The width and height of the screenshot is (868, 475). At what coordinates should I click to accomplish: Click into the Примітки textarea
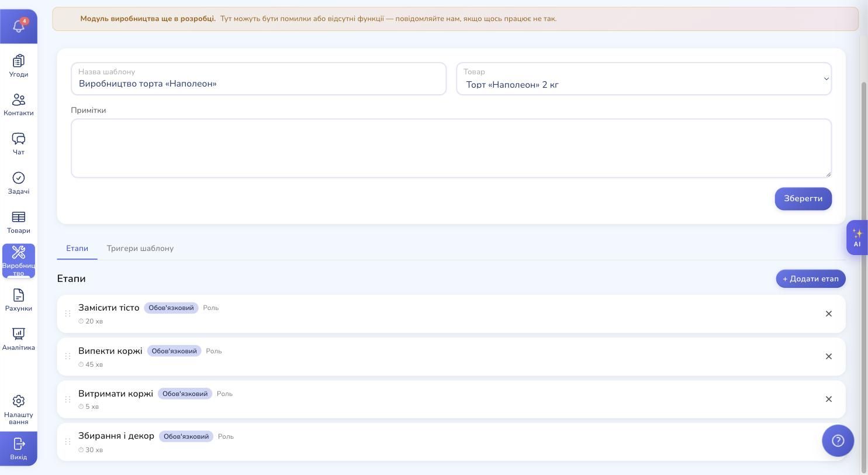451,148
